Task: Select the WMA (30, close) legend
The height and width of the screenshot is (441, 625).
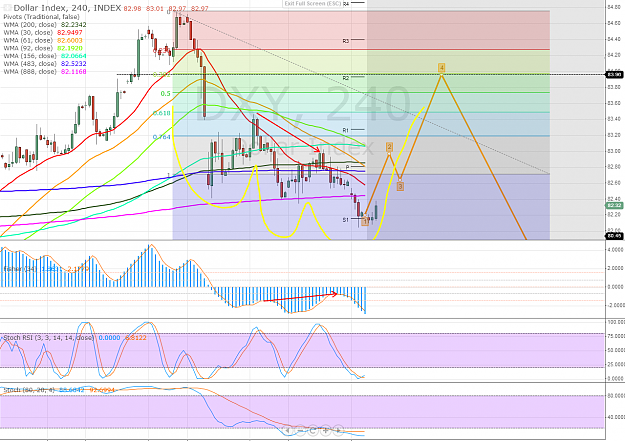Action: click(28, 33)
